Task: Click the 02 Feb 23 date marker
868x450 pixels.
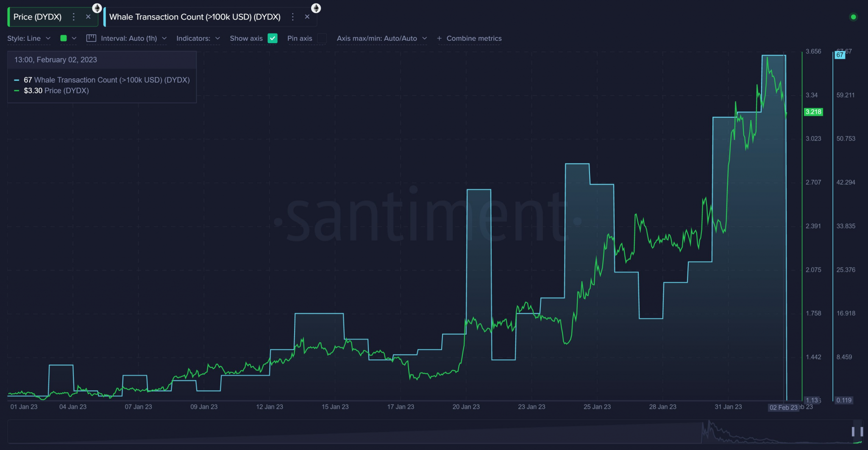Action: click(x=783, y=407)
